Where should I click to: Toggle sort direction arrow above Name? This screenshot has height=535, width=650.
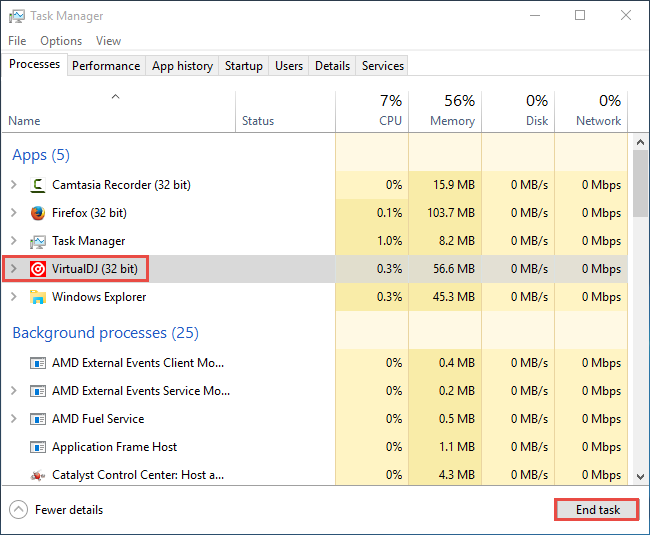(x=116, y=97)
